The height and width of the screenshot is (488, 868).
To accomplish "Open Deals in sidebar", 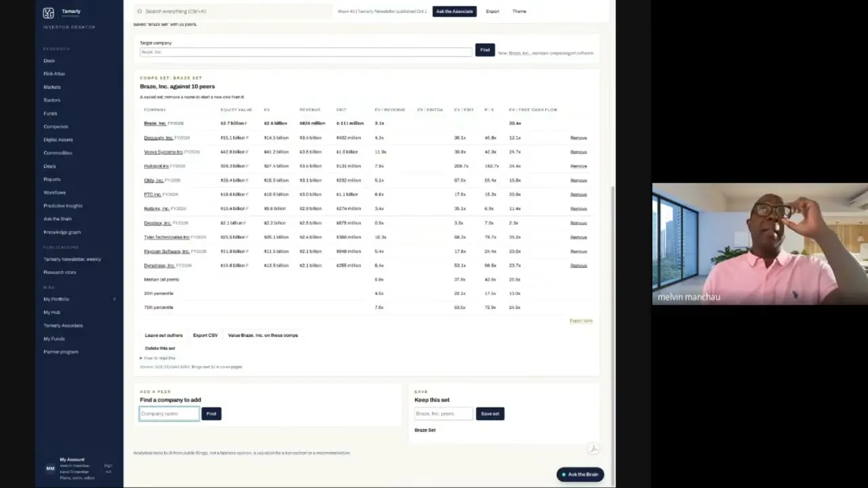I will 50,166.
